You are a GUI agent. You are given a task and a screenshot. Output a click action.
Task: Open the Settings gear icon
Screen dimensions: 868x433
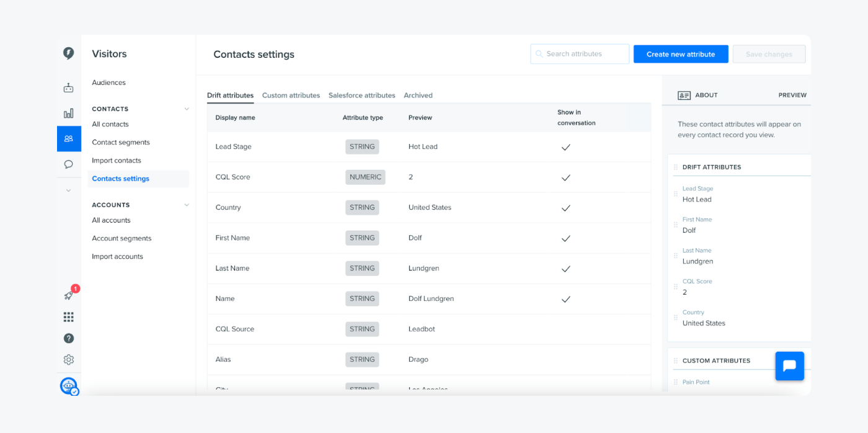tap(68, 360)
